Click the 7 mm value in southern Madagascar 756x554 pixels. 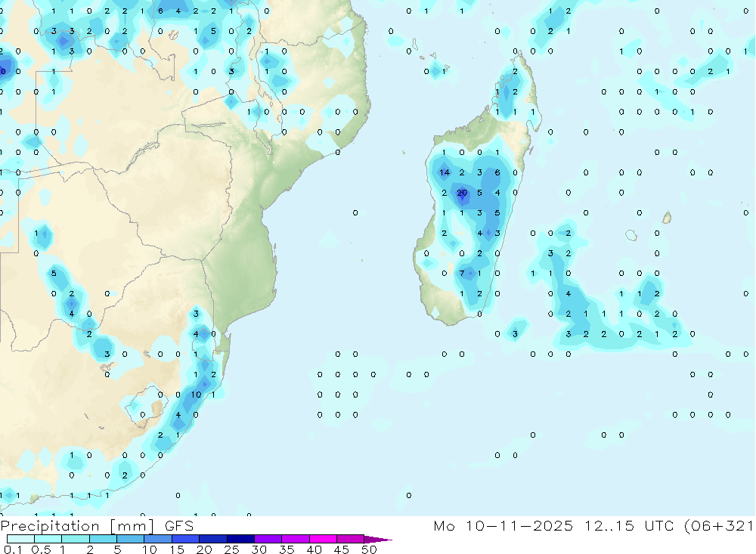(462, 274)
